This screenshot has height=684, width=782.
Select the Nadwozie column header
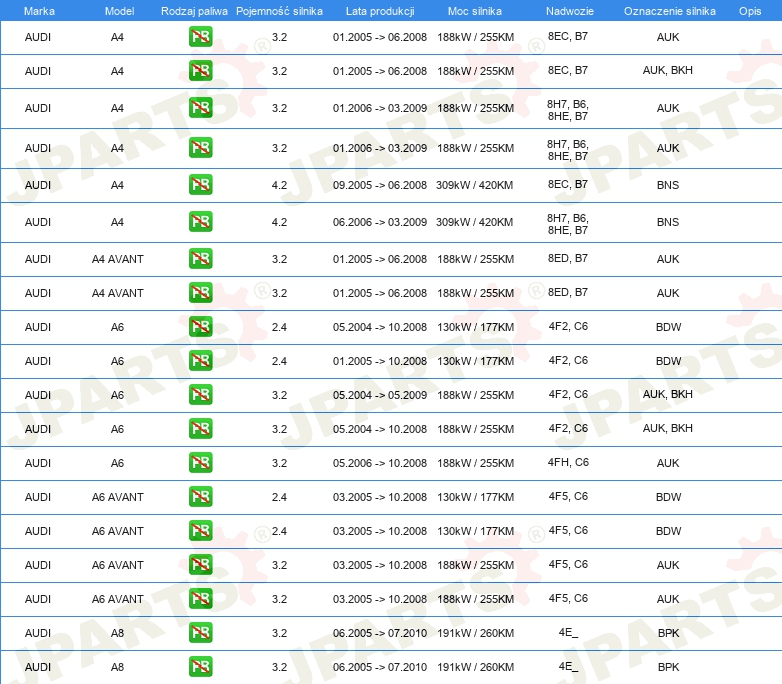[570, 11]
